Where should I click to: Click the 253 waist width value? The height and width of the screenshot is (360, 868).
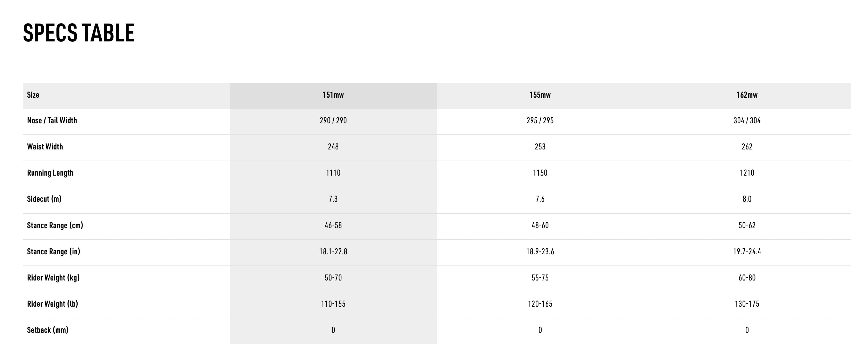(x=540, y=147)
